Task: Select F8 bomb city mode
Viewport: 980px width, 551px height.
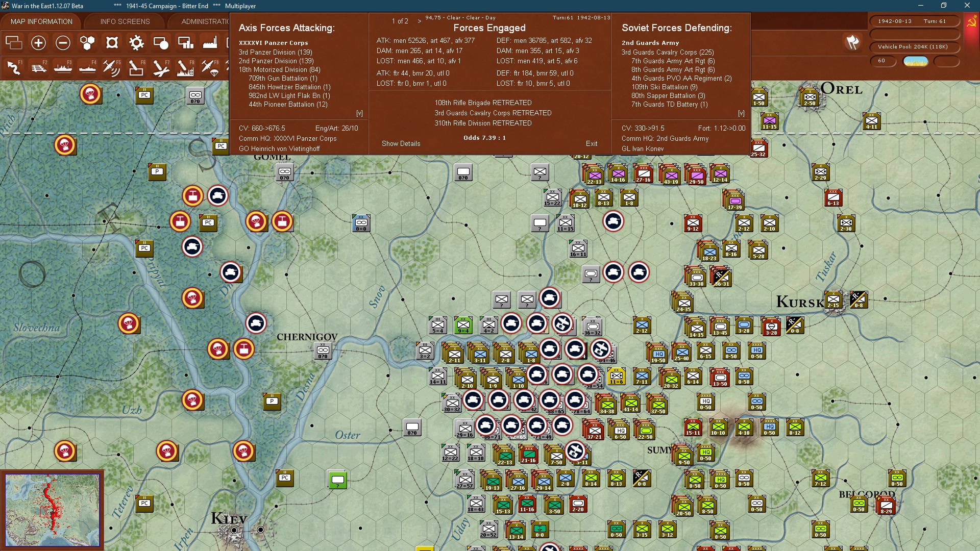Action: [x=185, y=67]
